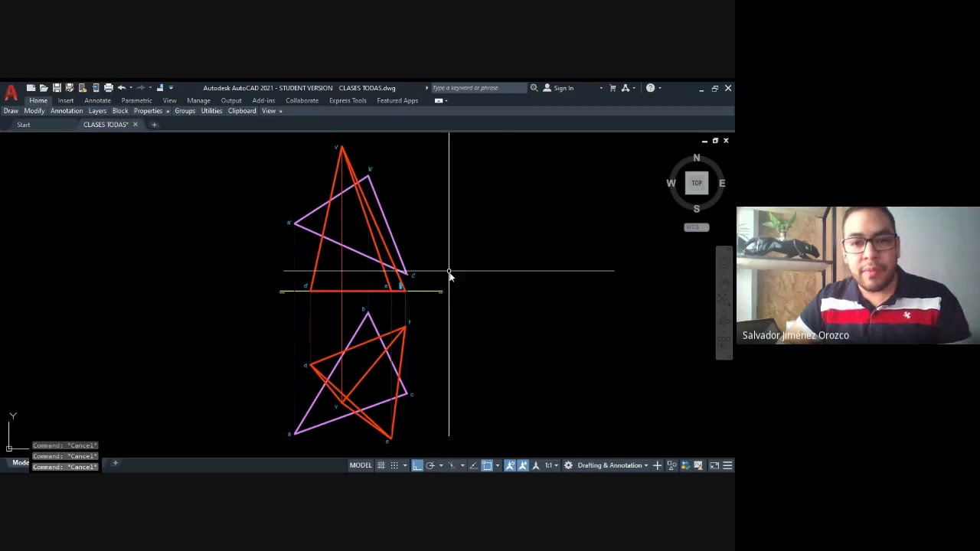
Task: Click the Save As icon
Action: coord(70,88)
